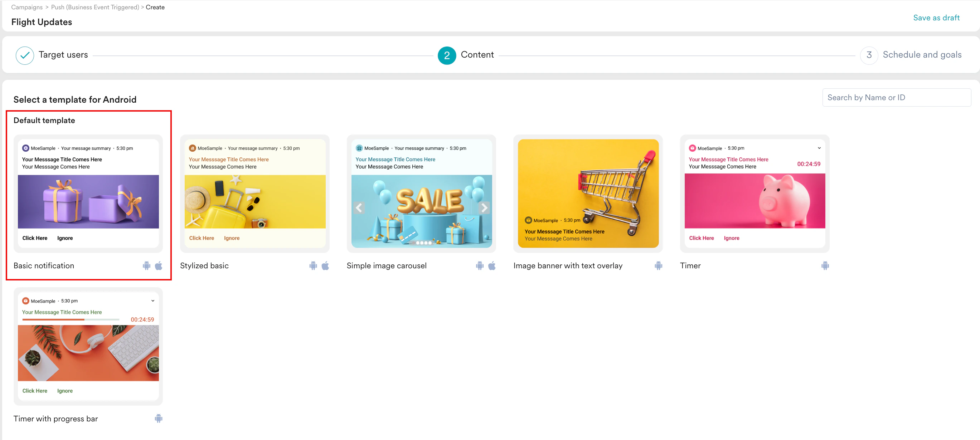980x440 pixels.
Task: Click Target users completed checkmark icon
Action: click(25, 55)
